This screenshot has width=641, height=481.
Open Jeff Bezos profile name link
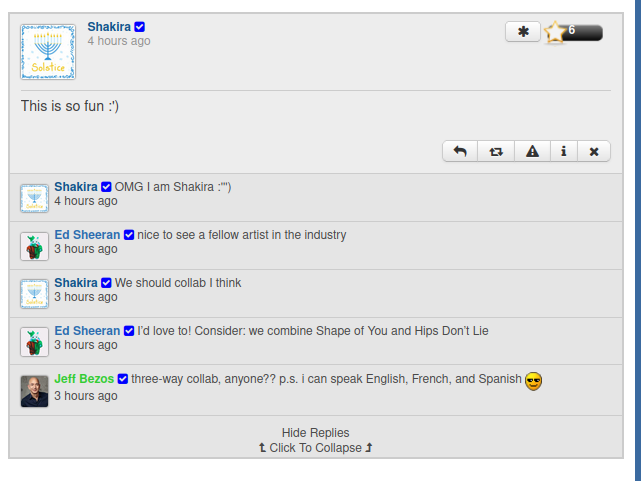[x=84, y=379]
